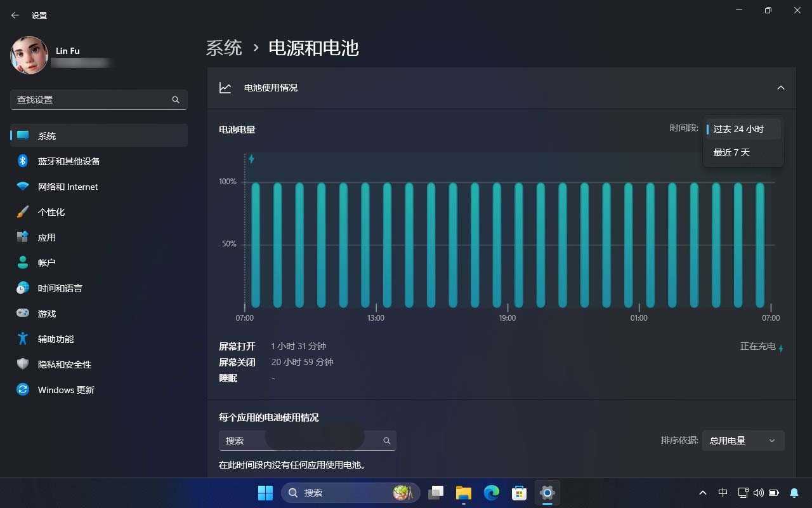Open the hidden icons tray chevron
812x508 pixels.
pyautogui.click(x=703, y=492)
